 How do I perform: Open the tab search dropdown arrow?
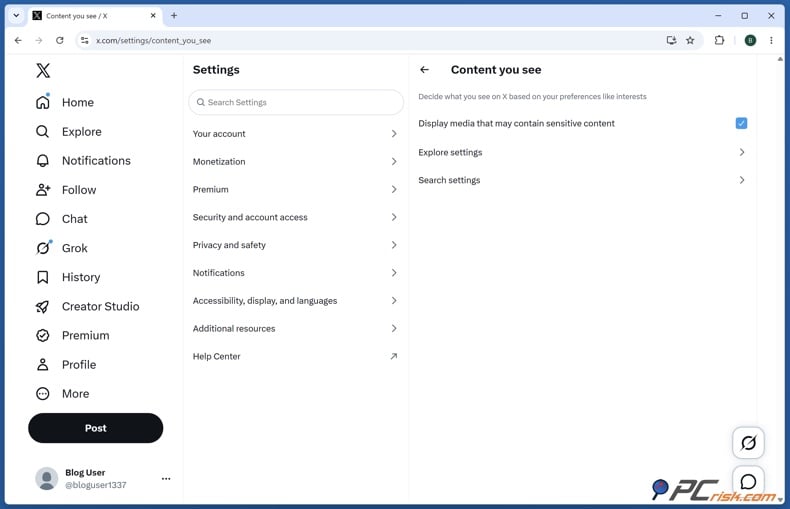tap(16, 16)
